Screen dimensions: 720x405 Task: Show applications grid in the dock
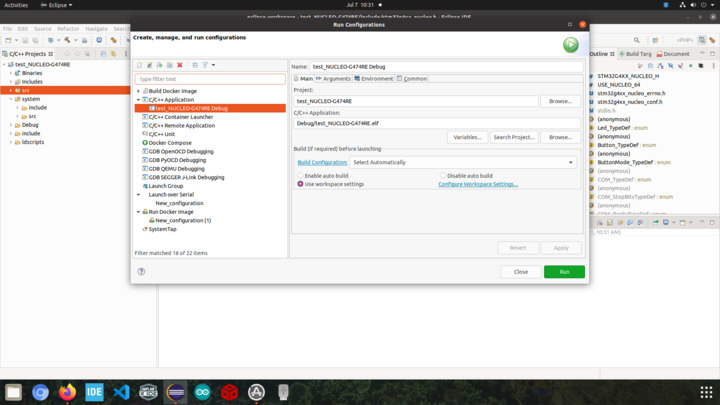(706, 392)
